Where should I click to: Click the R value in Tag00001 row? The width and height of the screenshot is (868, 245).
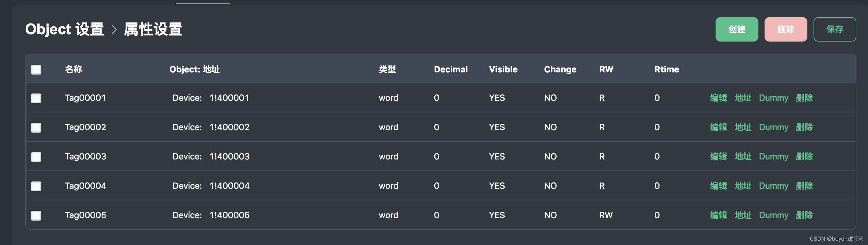click(x=602, y=98)
